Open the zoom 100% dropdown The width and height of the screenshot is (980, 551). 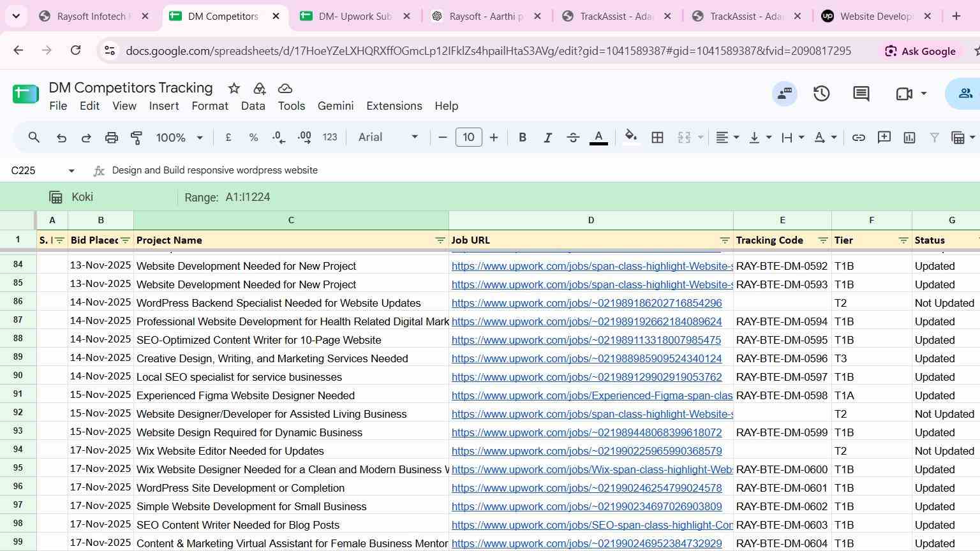tap(179, 137)
